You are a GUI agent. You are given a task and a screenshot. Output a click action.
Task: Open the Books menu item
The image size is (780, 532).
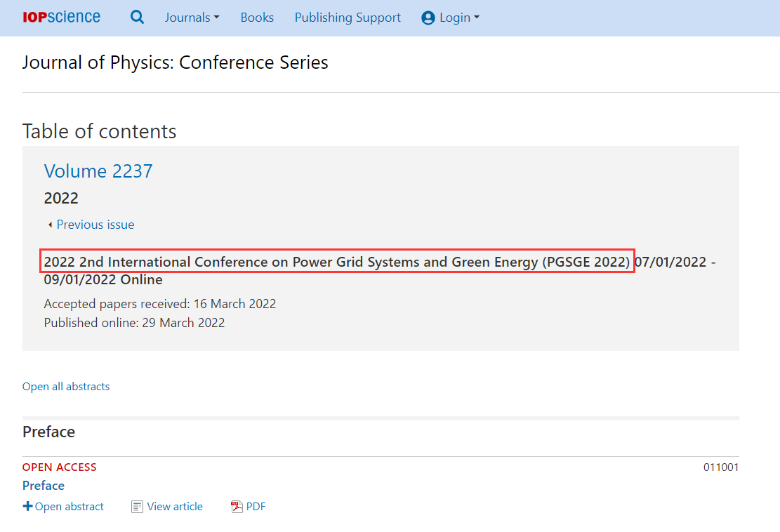[257, 18]
